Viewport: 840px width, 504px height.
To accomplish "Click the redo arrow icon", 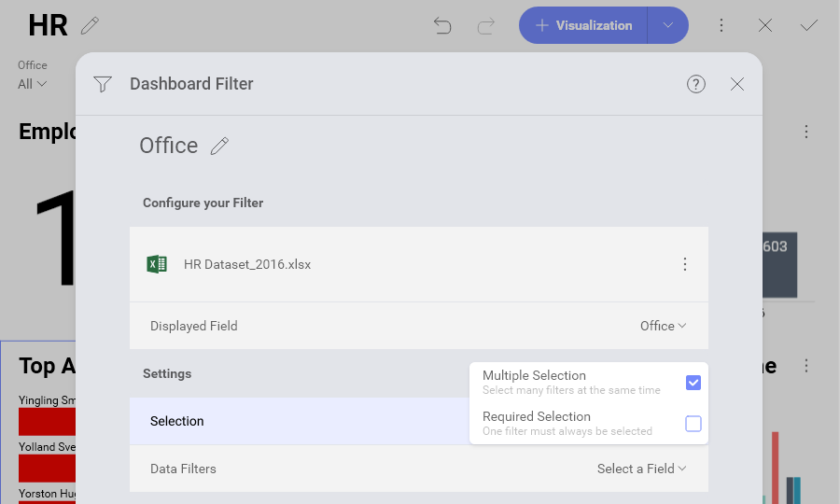I will [x=485, y=25].
